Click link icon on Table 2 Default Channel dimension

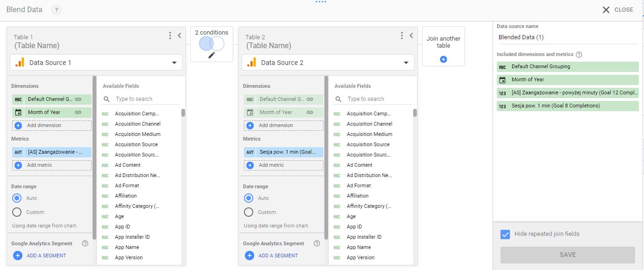pyautogui.click(x=310, y=99)
